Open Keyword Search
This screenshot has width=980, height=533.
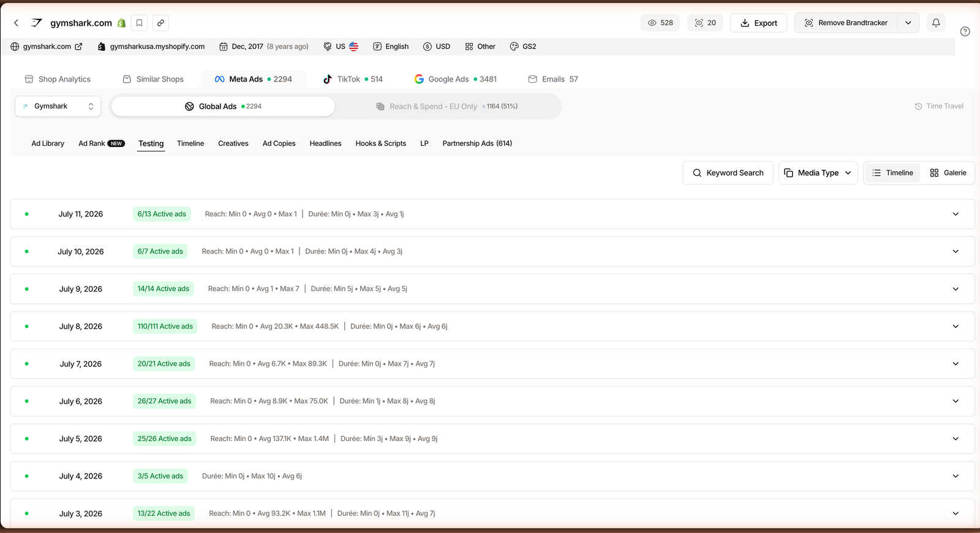click(x=728, y=173)
